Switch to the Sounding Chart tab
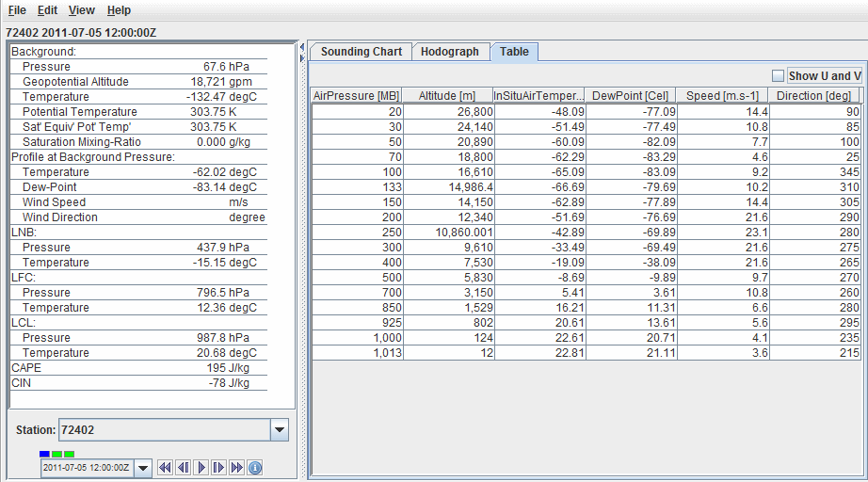 click(361, 52)
